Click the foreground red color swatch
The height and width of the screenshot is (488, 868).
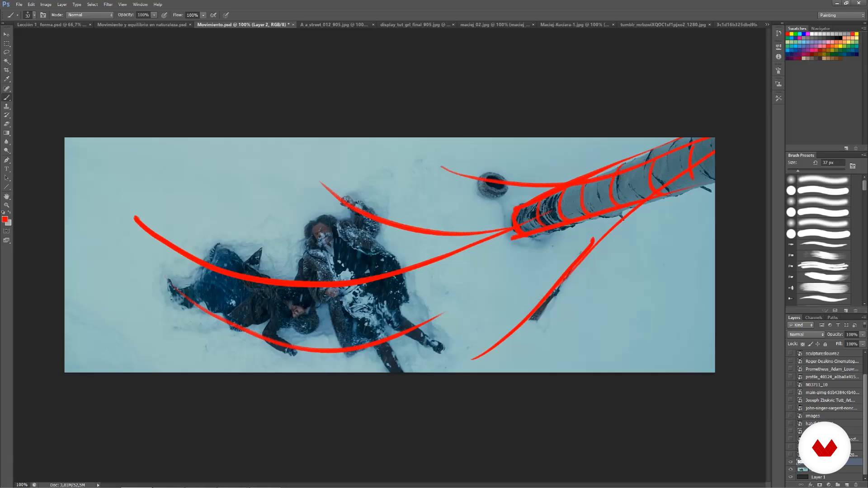[5, 219]
